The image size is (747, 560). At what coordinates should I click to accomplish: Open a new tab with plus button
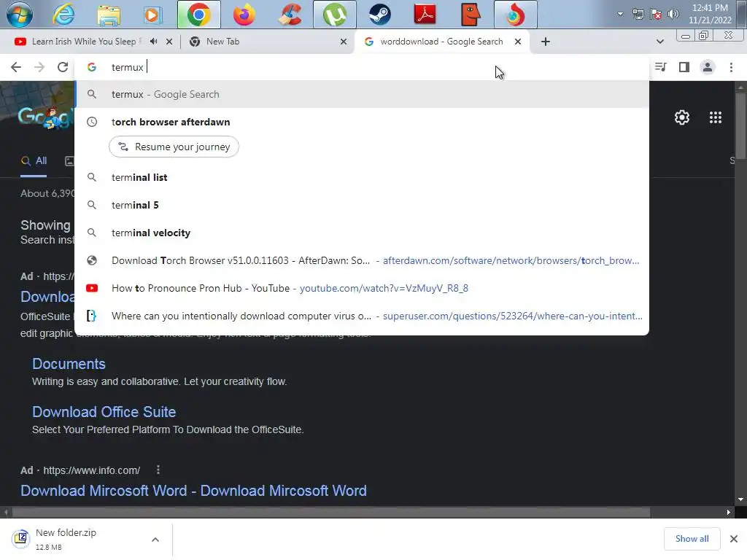pyautogui.click(x=546, y=42)
